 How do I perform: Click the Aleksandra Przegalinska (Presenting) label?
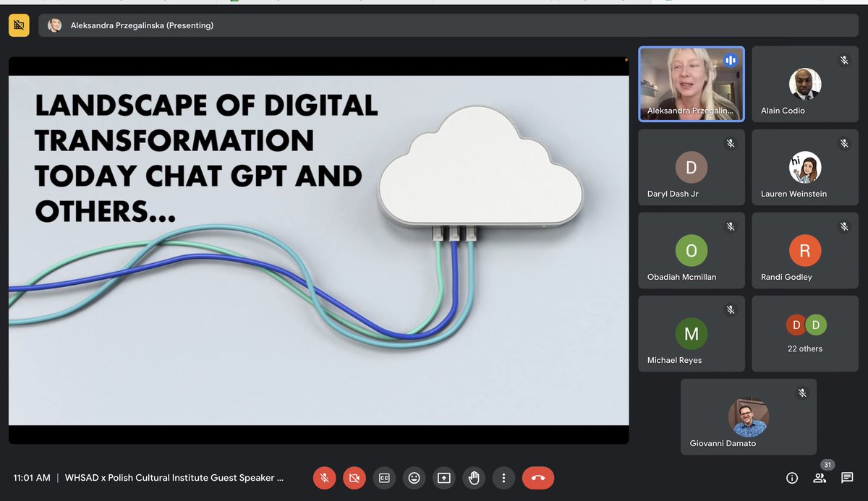pyautogui.click(x=142, y=25)
